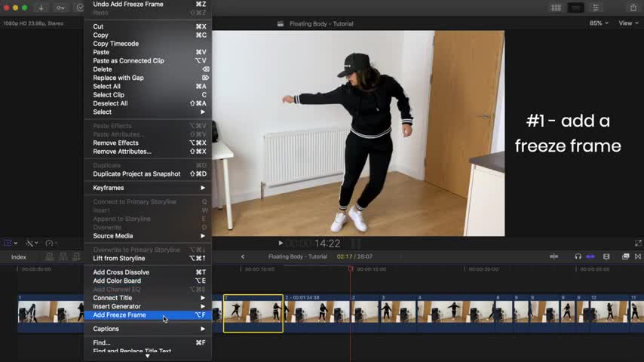
Task: Enter viewer full screen with the expand arrows icon
Action: coord(638,244)
